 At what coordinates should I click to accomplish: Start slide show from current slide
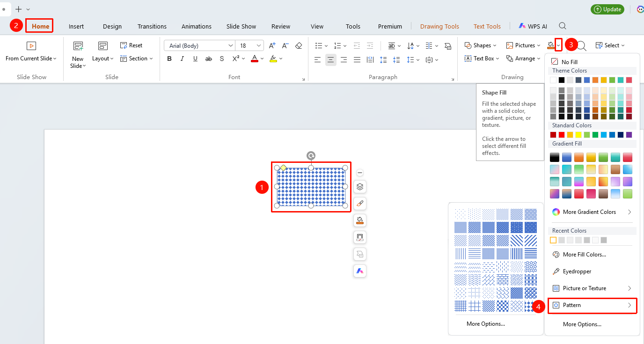(31, 51)
